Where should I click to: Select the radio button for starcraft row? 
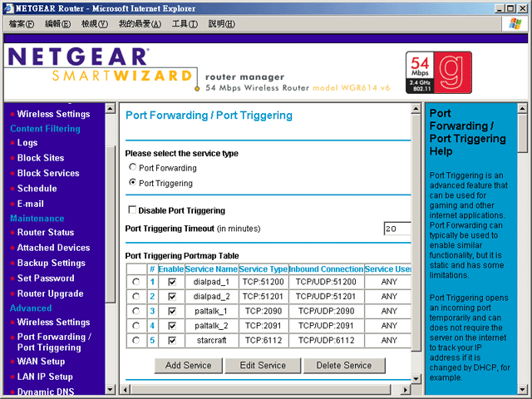(136, 340)
